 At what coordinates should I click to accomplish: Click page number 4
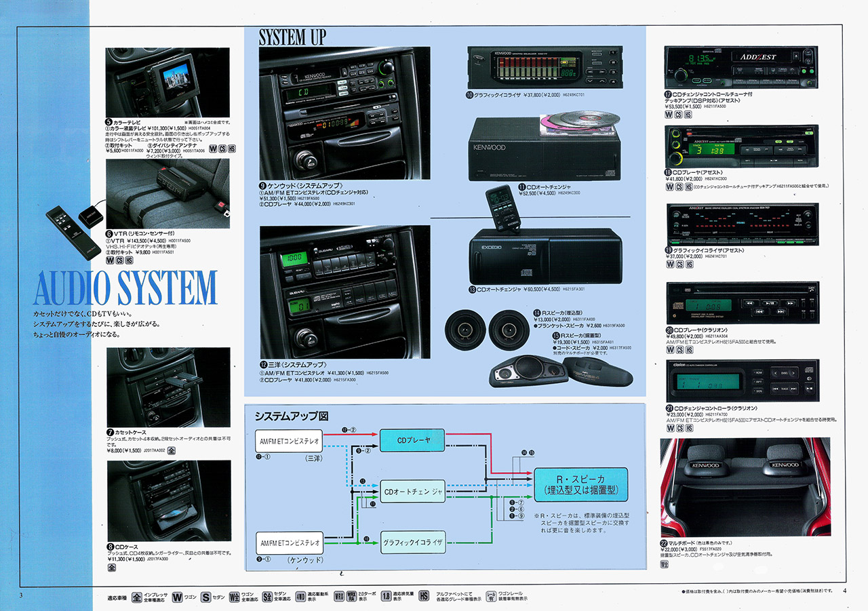[845, 591]
